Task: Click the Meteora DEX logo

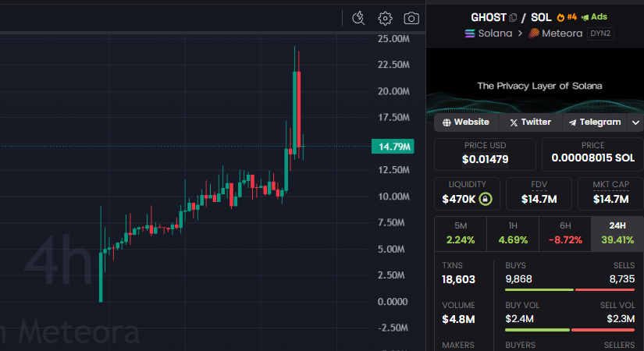Action: [x=533, y=34]
